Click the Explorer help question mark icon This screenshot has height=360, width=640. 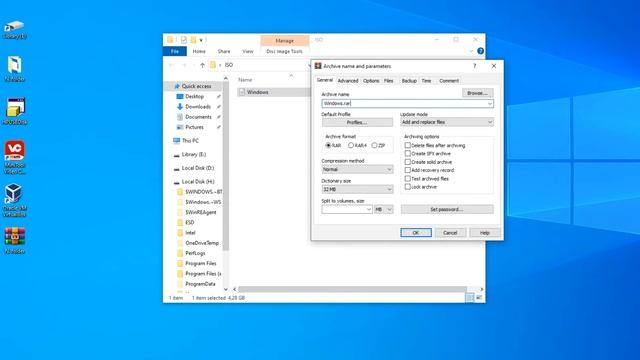click(x=480, y=51)
